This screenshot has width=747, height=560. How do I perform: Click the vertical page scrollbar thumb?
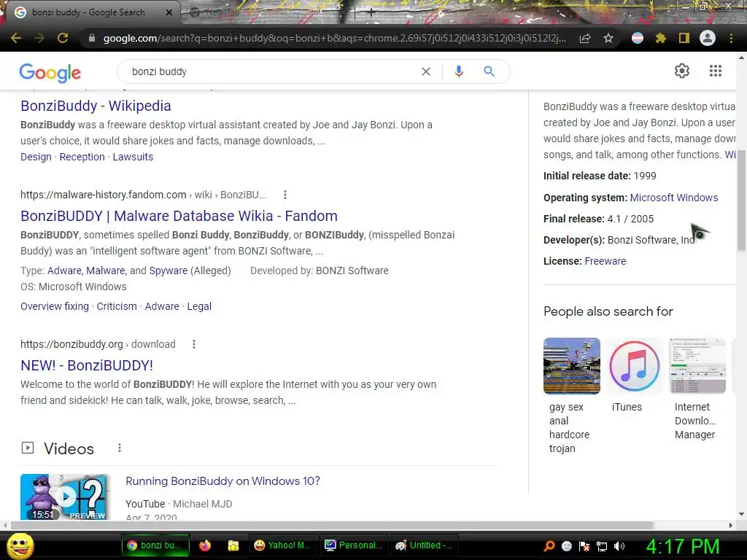click(x=741, y=200)
